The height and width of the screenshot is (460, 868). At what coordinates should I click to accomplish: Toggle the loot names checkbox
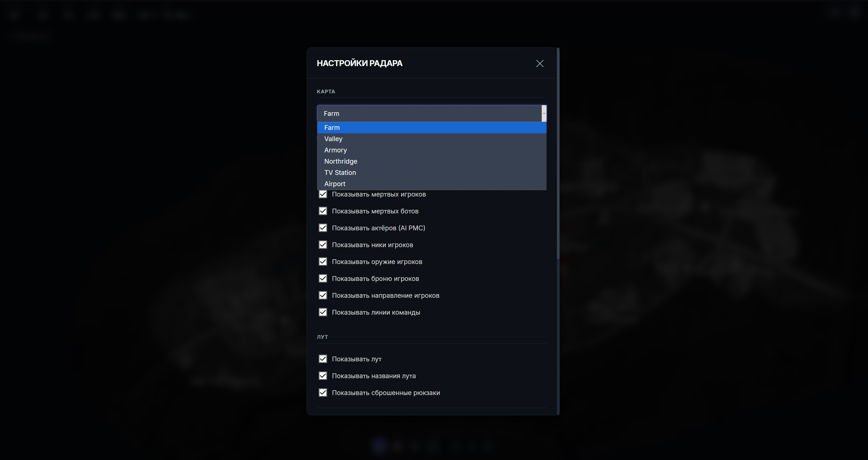point(323,376)
